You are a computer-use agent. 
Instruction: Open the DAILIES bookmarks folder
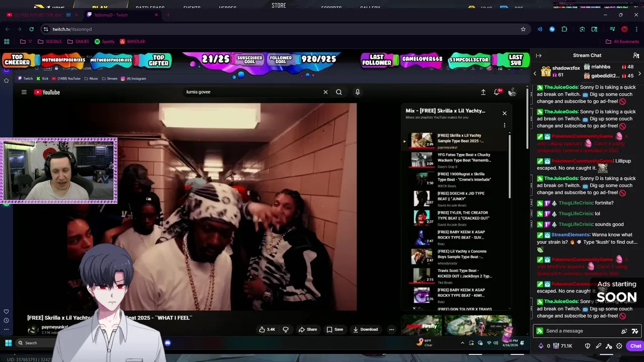(x=78, y=42)
